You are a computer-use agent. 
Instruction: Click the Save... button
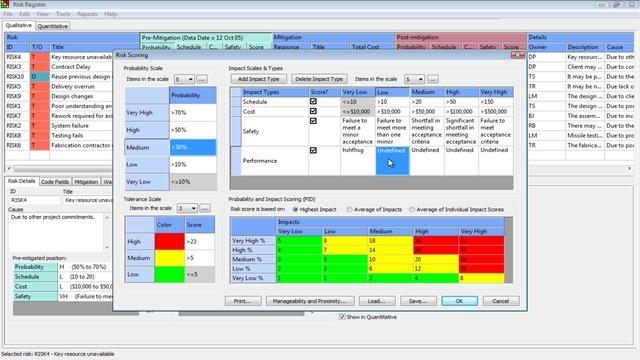click(418, 301)
